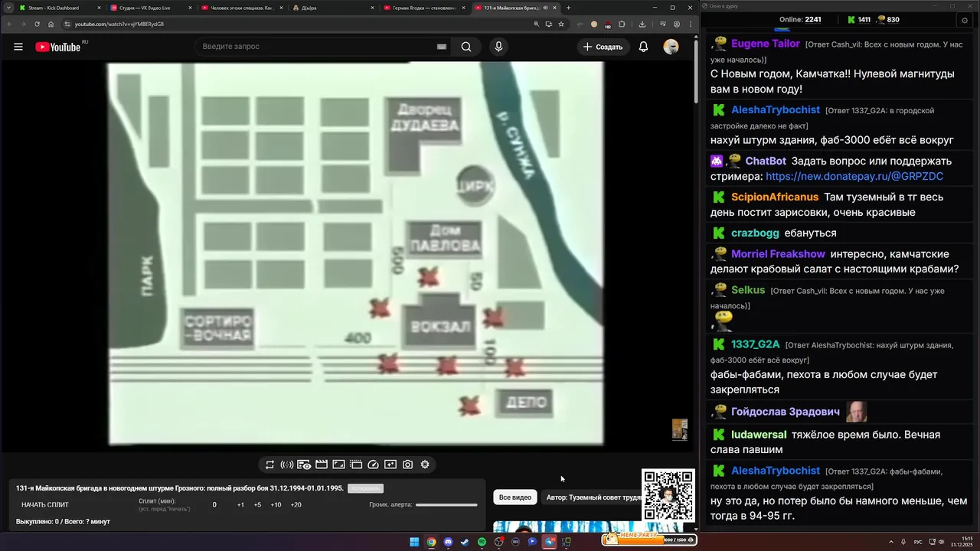Open Spotify from the taskbar
Viewport: 980px width, 551px height.
click(482, 542)
